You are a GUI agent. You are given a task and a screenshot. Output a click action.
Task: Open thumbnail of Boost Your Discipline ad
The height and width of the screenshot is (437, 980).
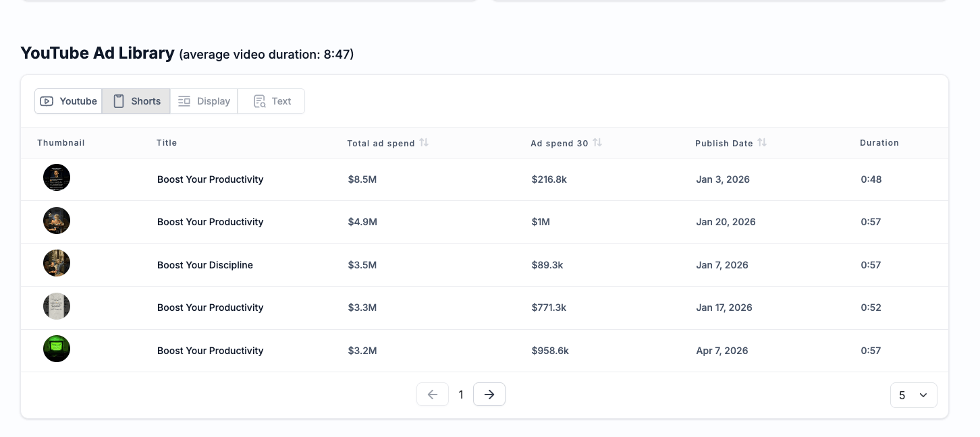(57, 263)
